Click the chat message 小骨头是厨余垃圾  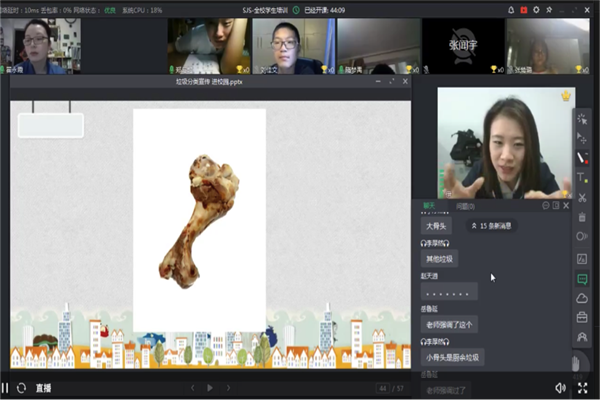pyautogui.click(x=452, y=358)
